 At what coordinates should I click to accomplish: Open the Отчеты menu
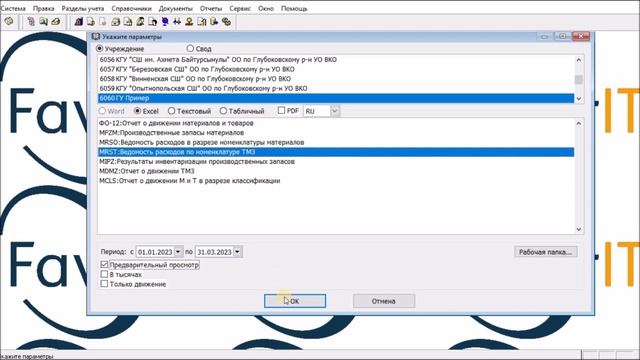[x=211, y=8]
